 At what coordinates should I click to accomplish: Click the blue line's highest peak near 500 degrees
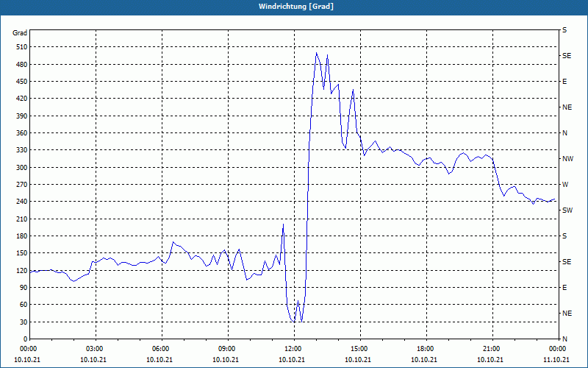click(317, 53)
